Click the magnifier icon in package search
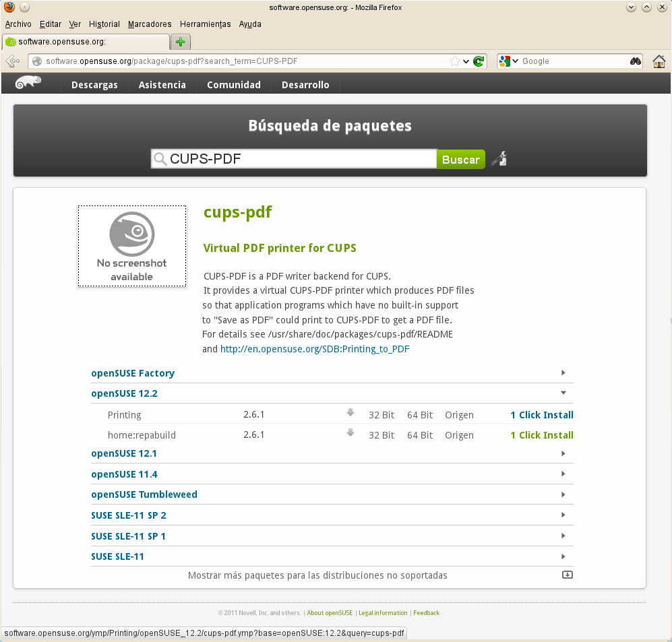The height and width of the screenshot is (642, 672). tap(160, 159)
